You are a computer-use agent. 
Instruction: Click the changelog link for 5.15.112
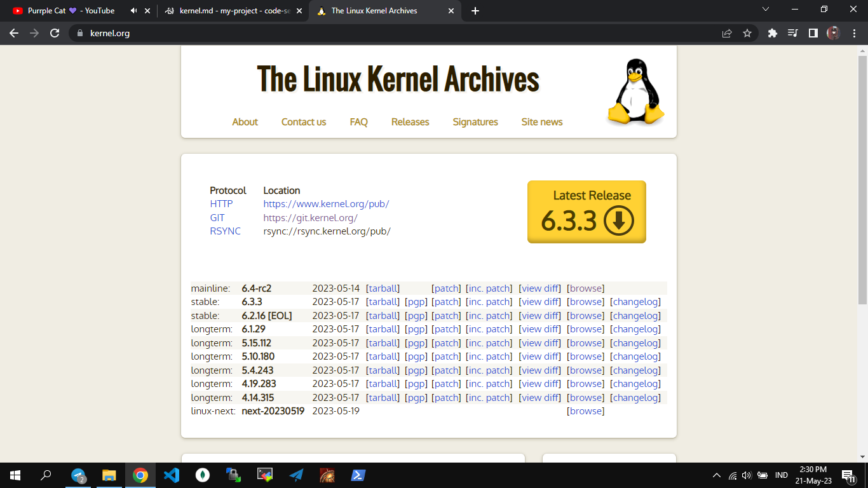pyautogui.click(x=635, y=343)
